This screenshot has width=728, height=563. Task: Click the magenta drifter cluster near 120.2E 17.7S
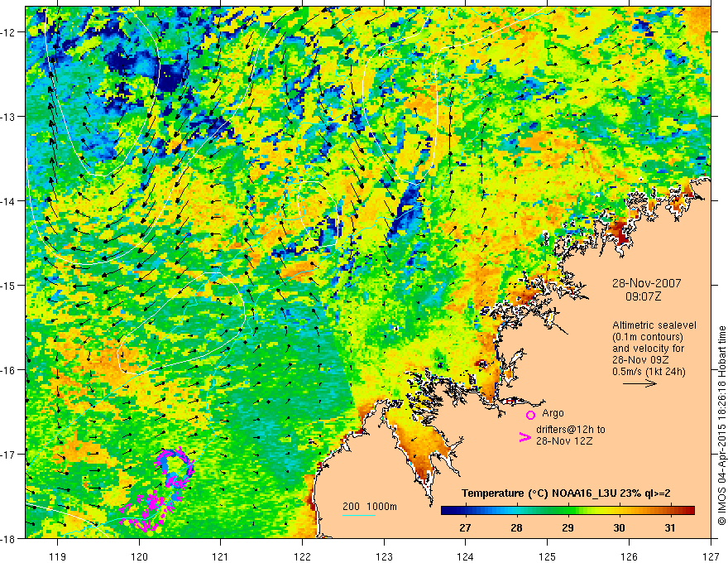147,512
